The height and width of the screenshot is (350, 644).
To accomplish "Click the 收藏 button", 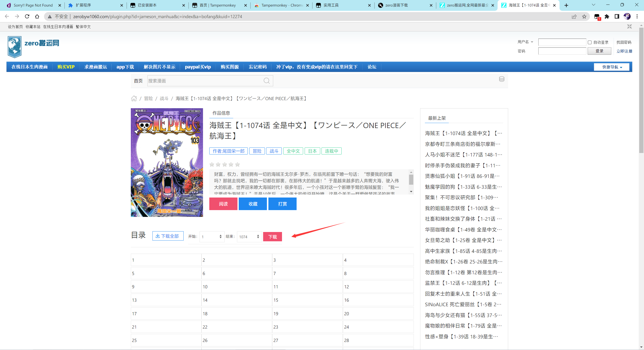I will [253, 204].
